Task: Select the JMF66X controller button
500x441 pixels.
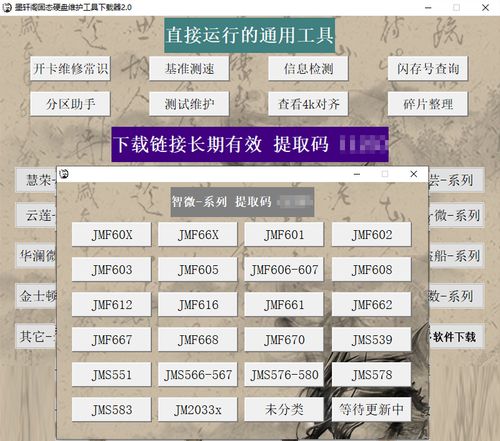Action: coord(198,235)
